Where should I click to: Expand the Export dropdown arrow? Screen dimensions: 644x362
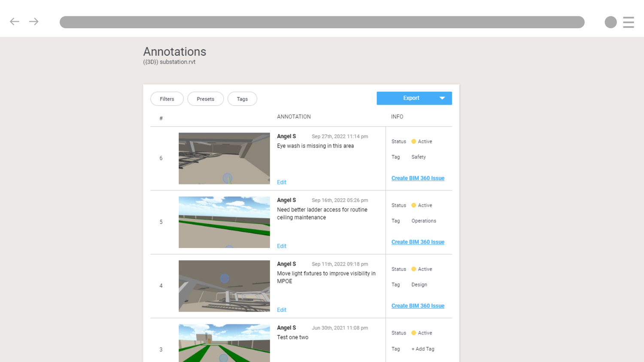(442, 98)
